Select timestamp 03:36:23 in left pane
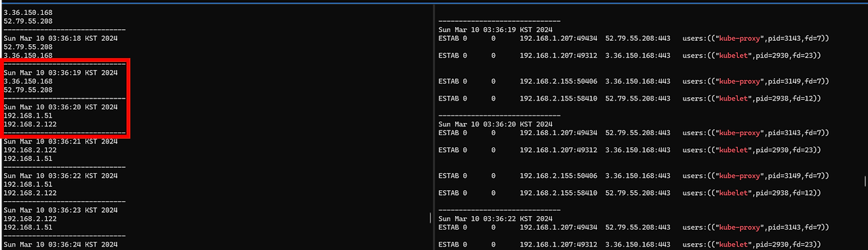 60,210
